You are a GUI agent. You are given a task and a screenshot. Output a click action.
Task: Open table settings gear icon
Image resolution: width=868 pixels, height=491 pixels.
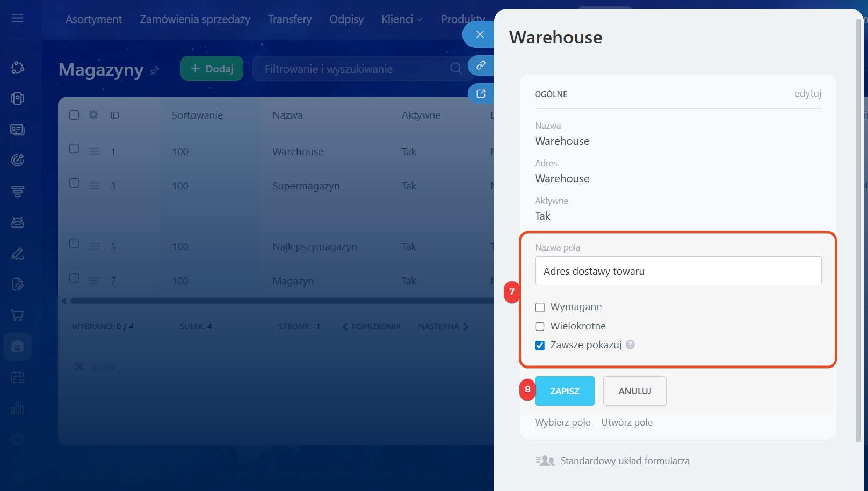pyautogui.click(x=93, y=115)
